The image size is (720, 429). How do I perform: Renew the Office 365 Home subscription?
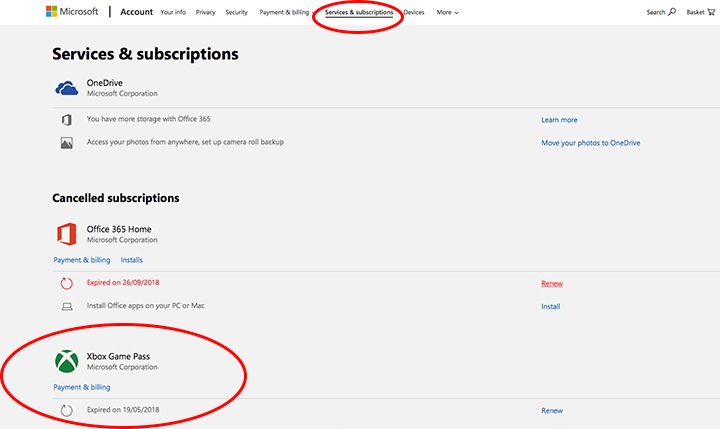pos(552,283)
